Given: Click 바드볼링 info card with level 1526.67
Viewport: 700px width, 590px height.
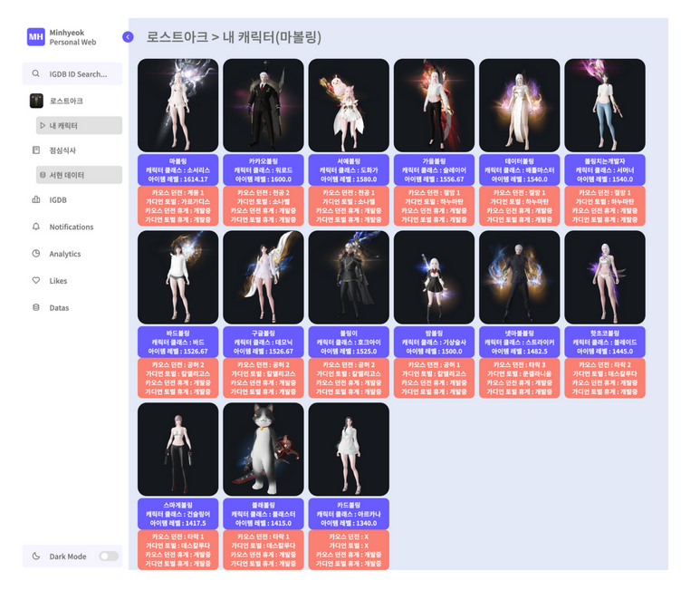Looking at the screenshot, I should [178, 342].
